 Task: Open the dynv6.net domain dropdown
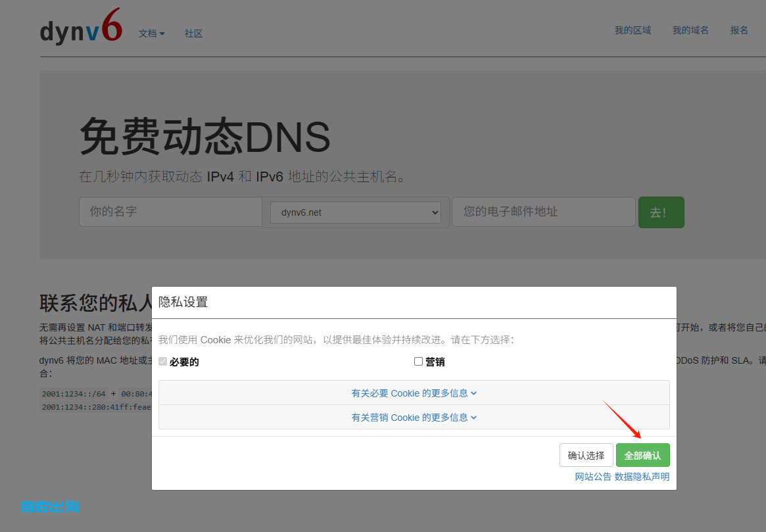click(x=356, y=212)
